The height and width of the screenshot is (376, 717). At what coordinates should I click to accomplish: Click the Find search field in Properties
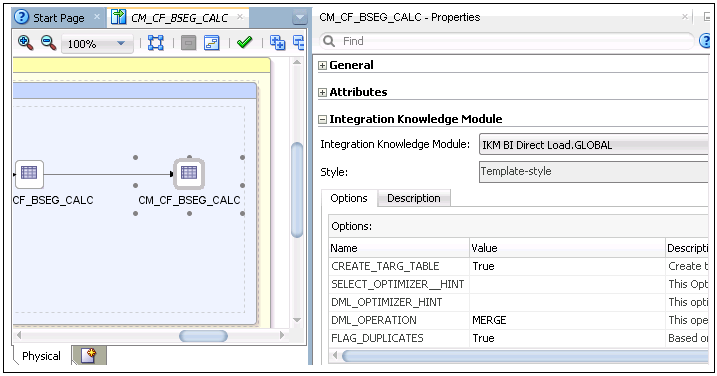pyautogui.click(x=507, y=41)
